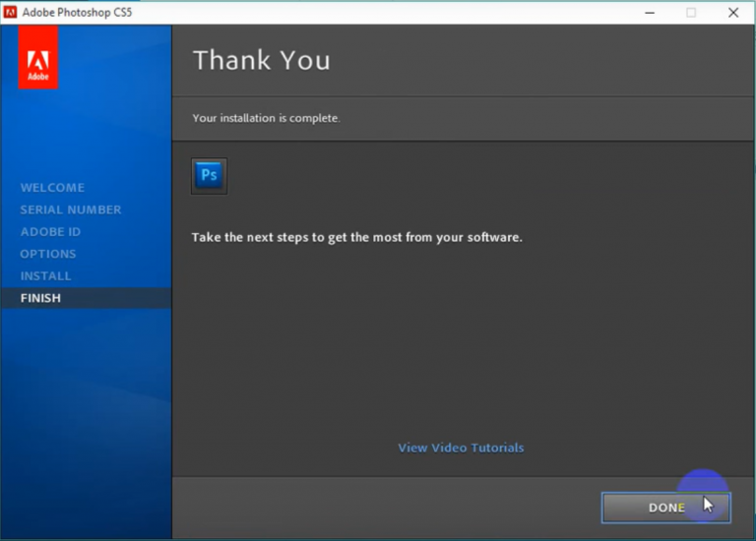This screenshot has height=541, width=756.
Task: Select the highlighted FINISH step
Action: coord(86,298)
